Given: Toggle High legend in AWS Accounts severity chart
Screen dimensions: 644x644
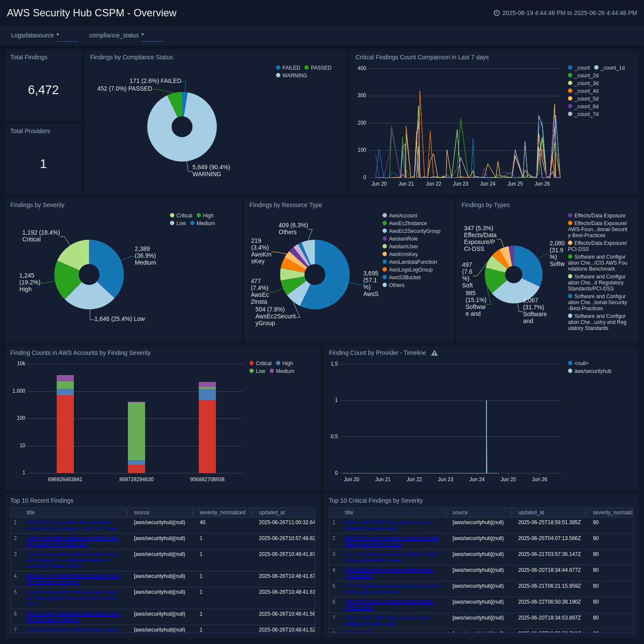Looking at the screenshot, I should pos(284,363).
